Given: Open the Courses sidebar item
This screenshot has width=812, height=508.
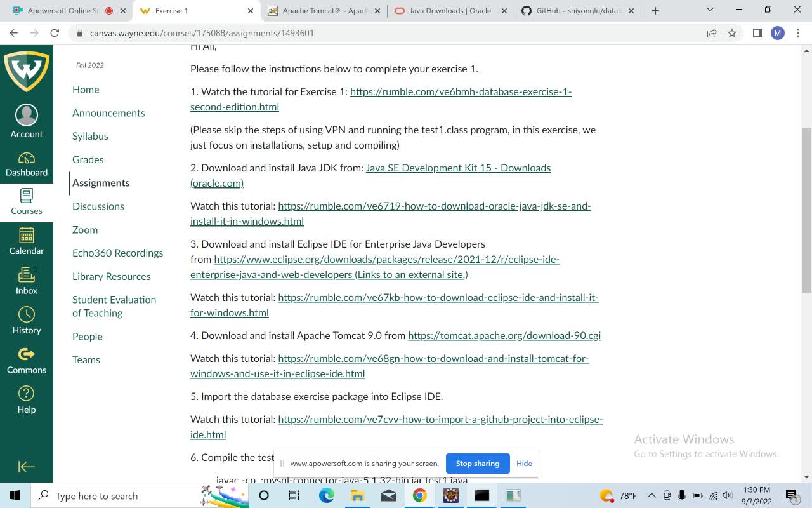Looking at the screenshot, I should coord(27,203).
